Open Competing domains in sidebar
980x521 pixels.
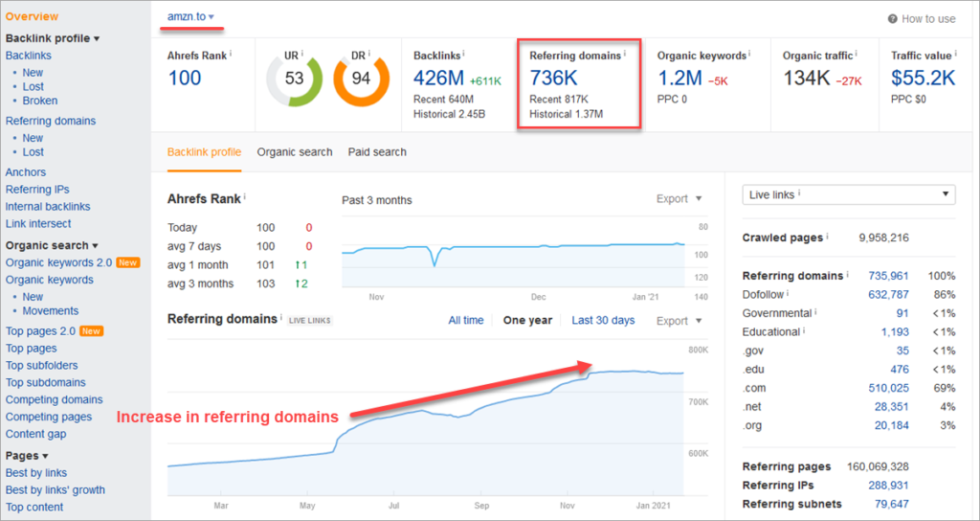pyautogui.click(x=54, y=399)
